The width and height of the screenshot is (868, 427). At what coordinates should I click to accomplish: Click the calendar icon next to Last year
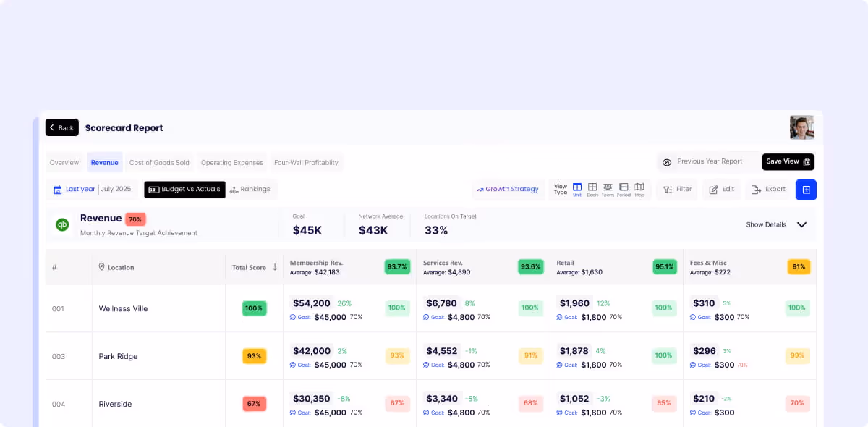pos(57,190)
